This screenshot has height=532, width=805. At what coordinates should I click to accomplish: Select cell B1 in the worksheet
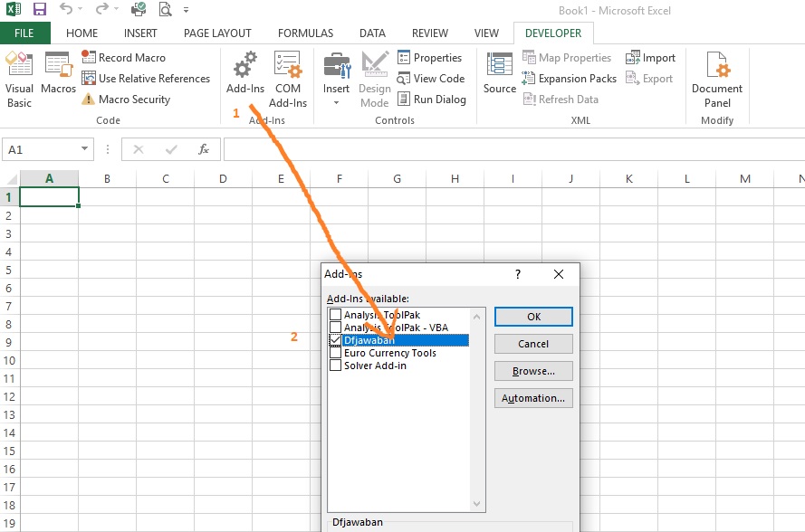click(x=107, y=195)
